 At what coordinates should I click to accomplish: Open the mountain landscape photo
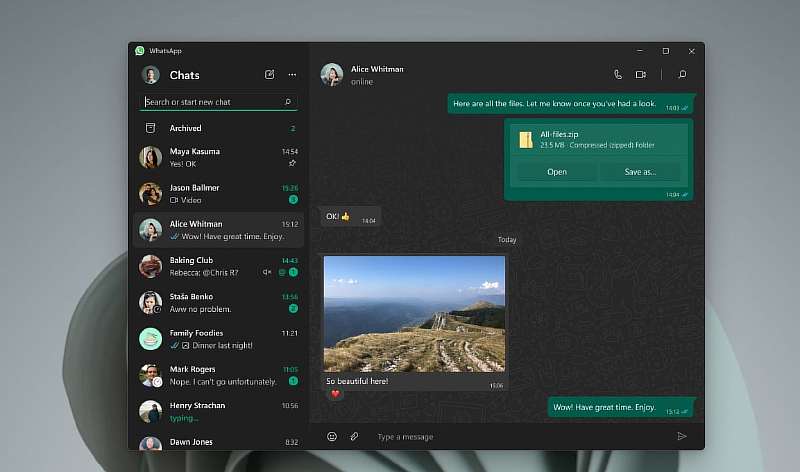pos(414,313)
